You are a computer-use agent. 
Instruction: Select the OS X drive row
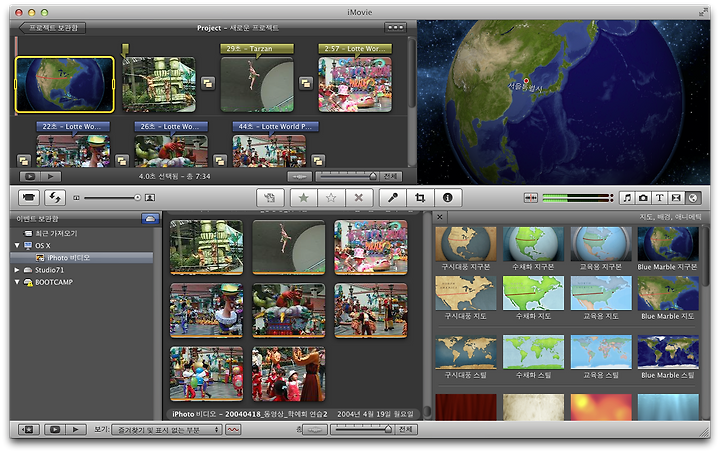pos(82,246)
